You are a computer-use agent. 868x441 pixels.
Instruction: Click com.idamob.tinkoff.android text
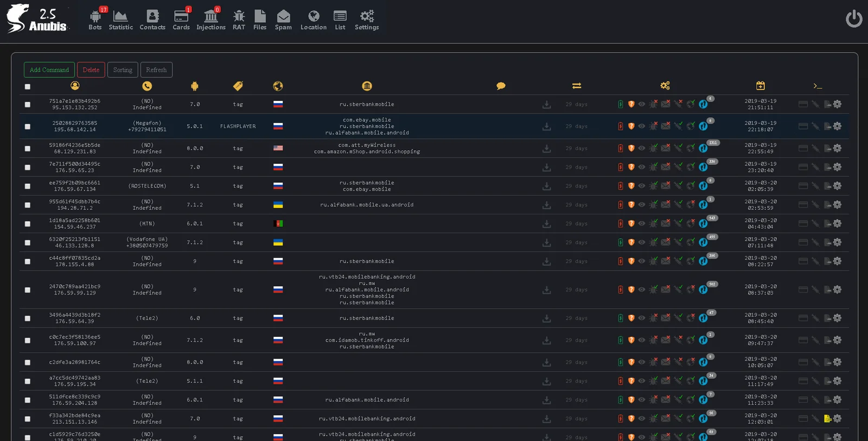[x=367, y=341]
